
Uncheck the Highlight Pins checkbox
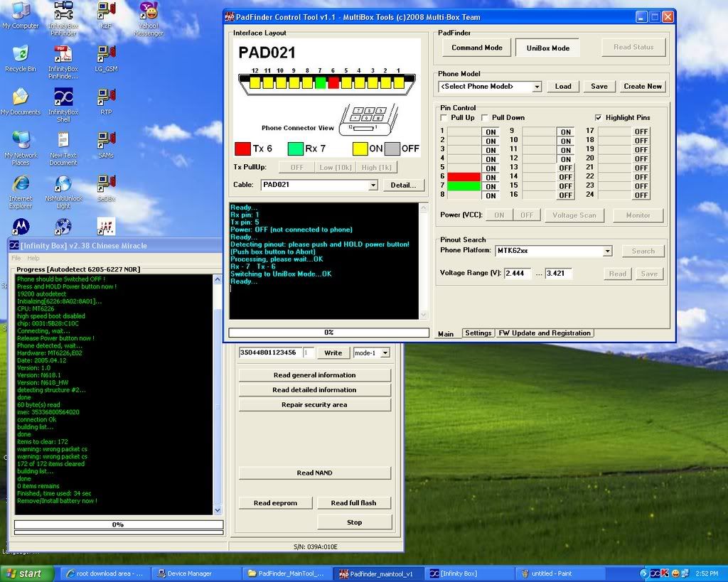[599, 117]
